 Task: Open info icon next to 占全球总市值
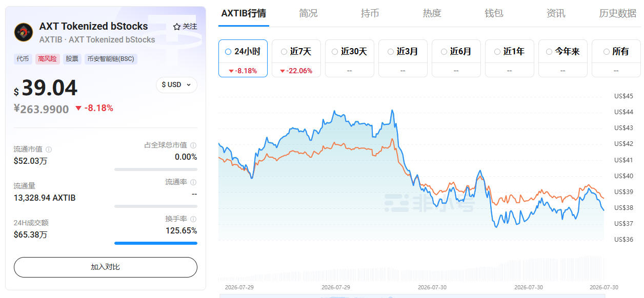click(x=193, y=145)
